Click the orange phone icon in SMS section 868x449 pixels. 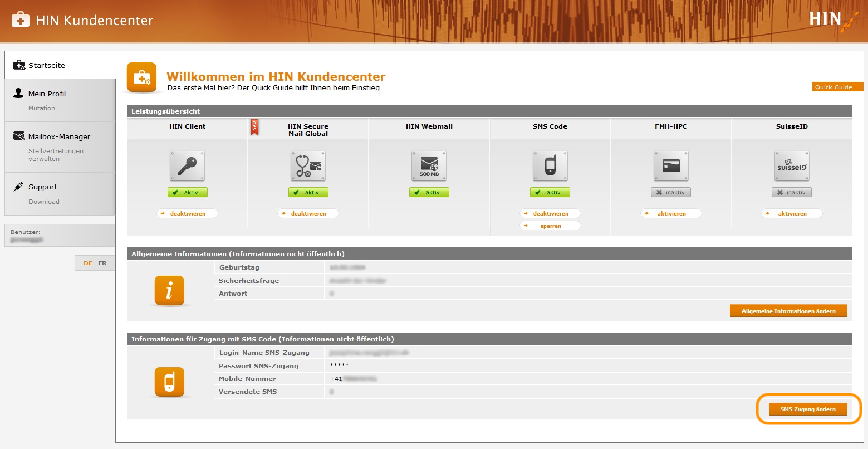[x=169, y=382]
